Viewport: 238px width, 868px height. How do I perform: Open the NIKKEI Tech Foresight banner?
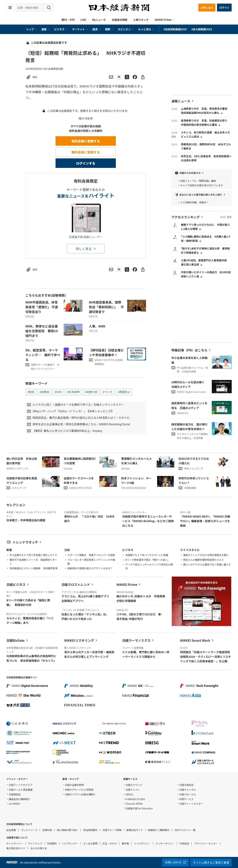click(x=201, y=601)
